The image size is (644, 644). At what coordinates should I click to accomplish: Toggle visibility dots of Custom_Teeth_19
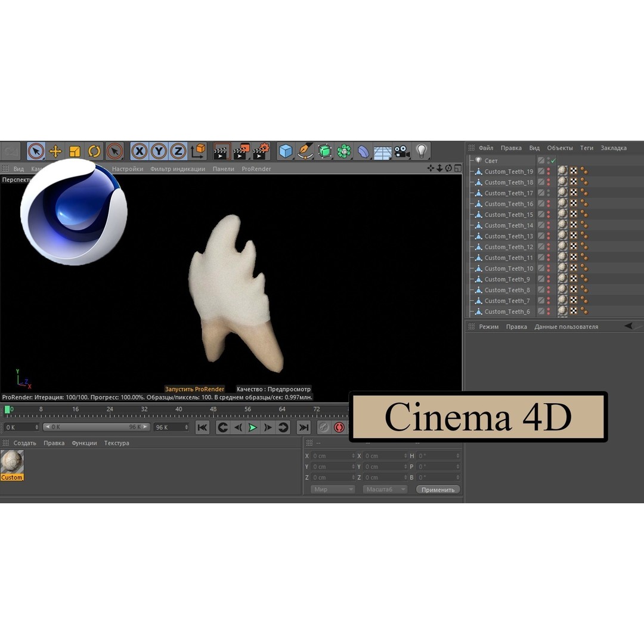click(549, 171)
